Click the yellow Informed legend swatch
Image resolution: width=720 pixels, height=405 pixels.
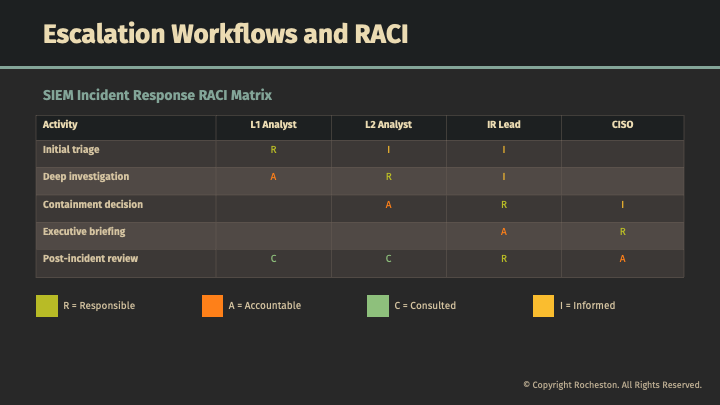point(544,306)
